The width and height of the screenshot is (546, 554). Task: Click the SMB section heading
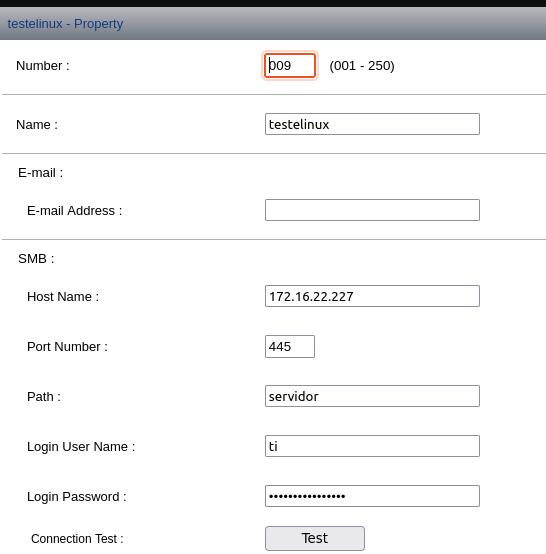pyautogui.click(x=36, y=259)
